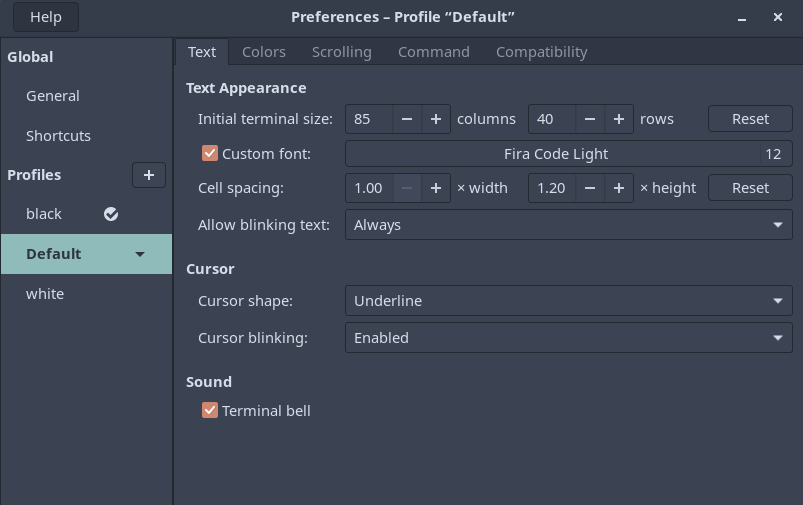
Task: Click the checkmark icon beside black profile
Action: (111, 214)
